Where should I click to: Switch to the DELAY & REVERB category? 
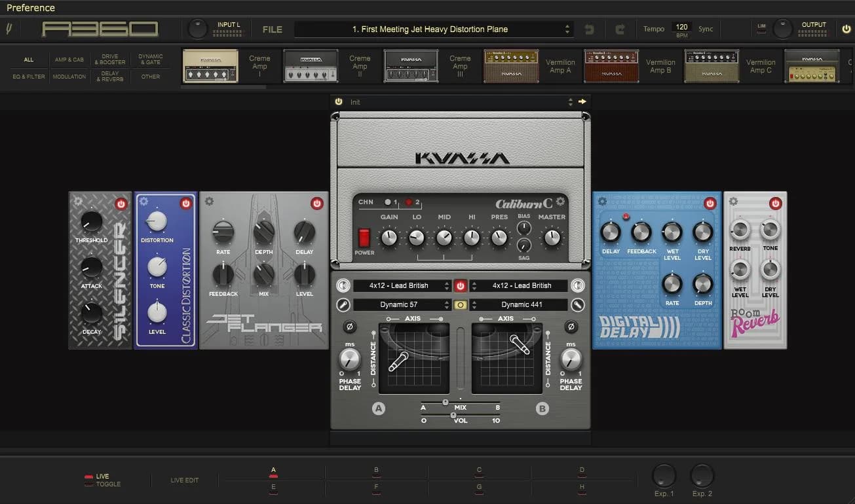point(109,76)
